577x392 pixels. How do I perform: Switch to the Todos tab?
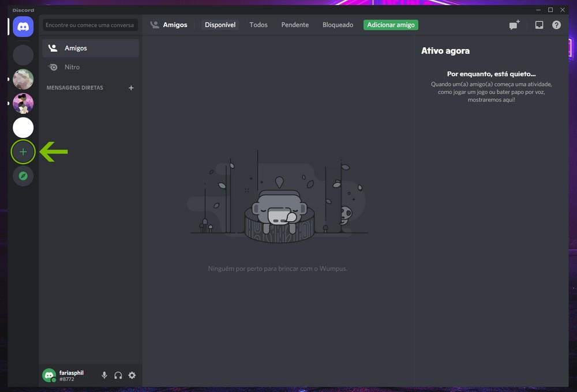[x=258, y=25]
